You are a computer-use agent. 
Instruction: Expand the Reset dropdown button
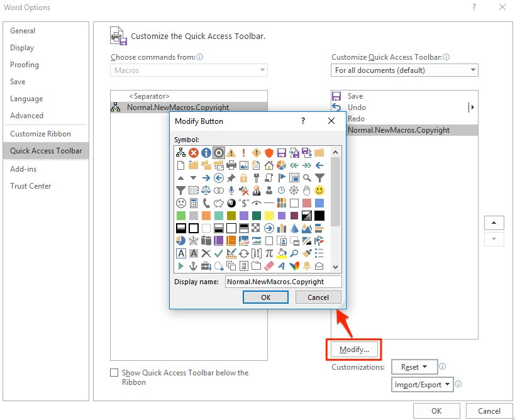(x=414, y=367)
